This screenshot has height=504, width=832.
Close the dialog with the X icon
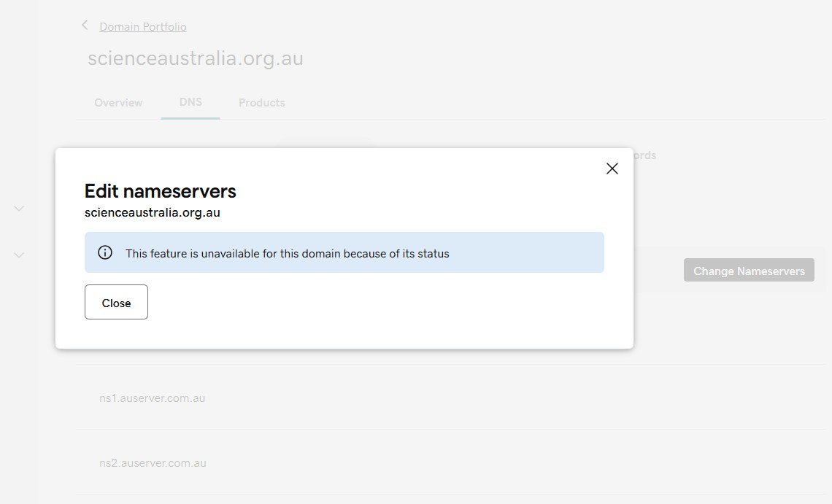click(x=612, y=168)
